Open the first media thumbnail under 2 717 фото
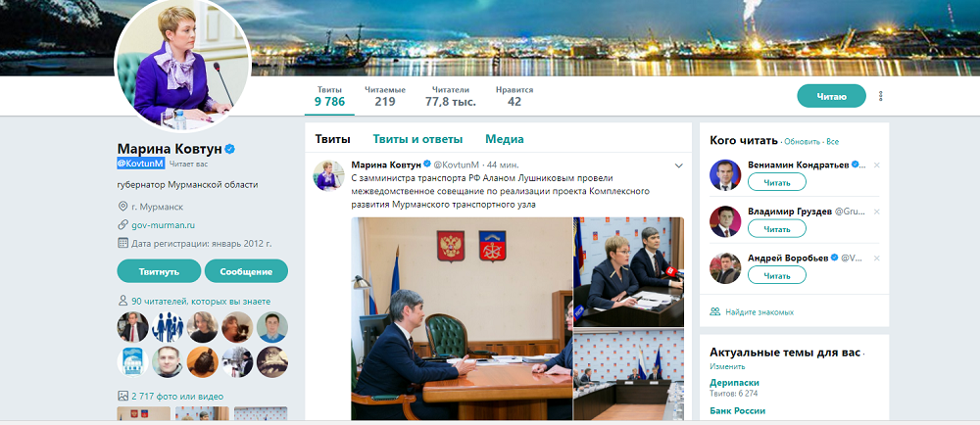This screenshot has width=980, height=425. (144, 414)
